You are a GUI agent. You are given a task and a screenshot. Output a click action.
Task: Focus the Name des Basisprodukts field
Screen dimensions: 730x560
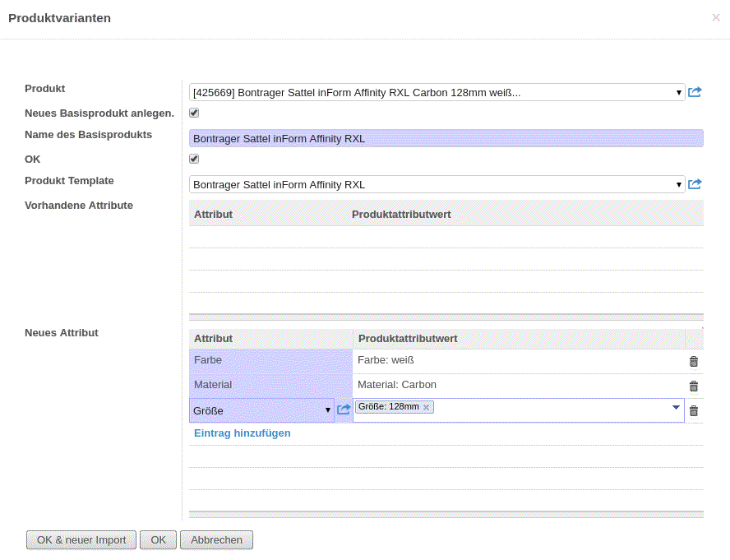446,138
